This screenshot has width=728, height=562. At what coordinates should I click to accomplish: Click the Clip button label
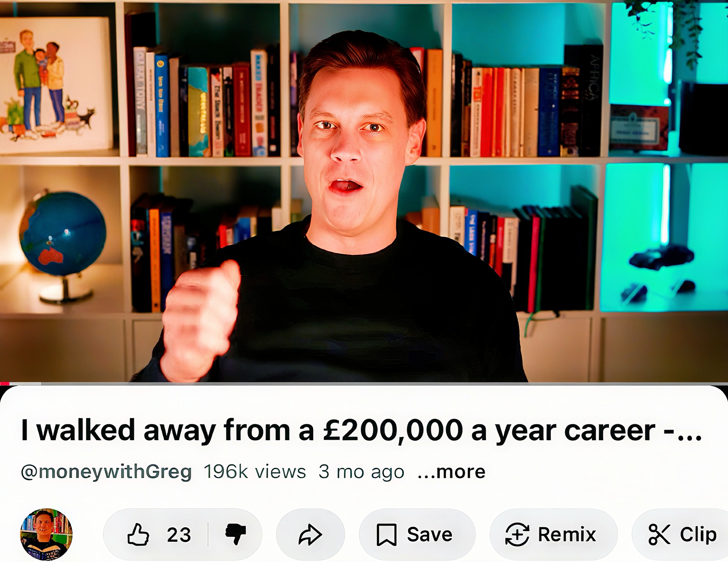[x=698, y=535]
